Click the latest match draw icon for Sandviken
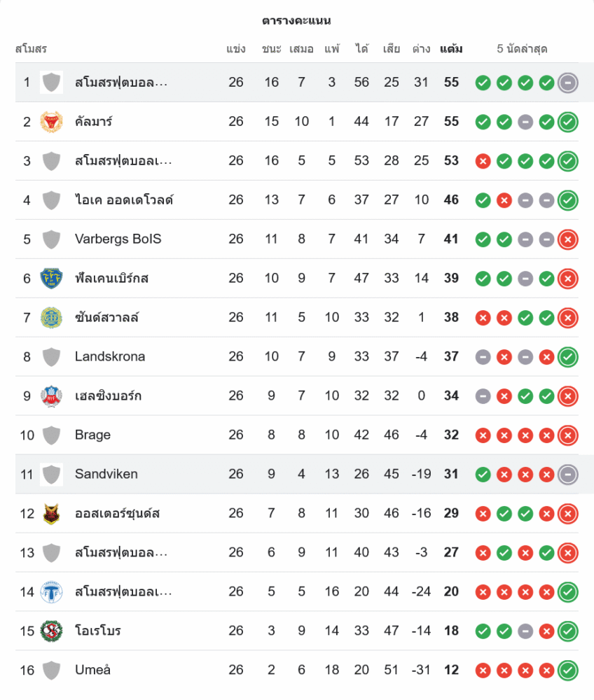This screenshot has height=700, width=594. coord(568,475)
